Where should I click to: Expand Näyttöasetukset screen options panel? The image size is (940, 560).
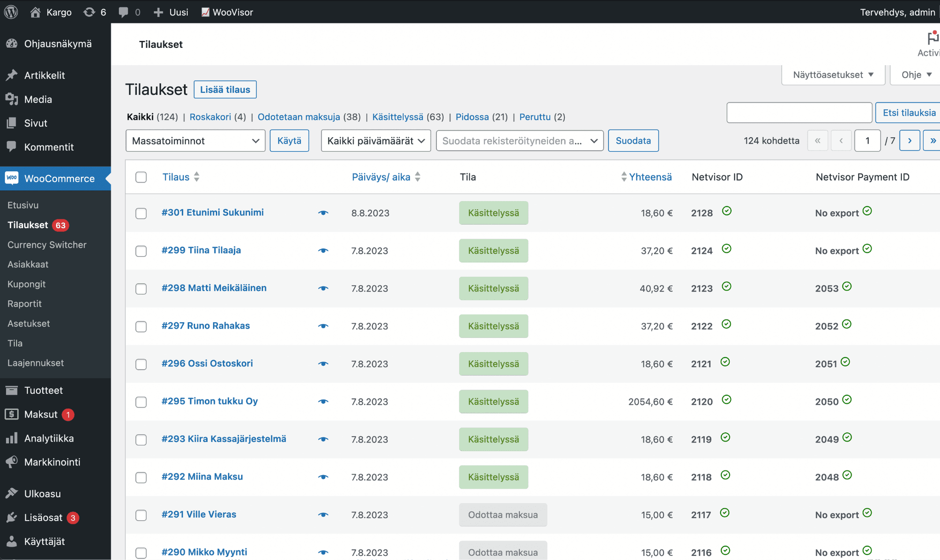[x=833, y=75]
